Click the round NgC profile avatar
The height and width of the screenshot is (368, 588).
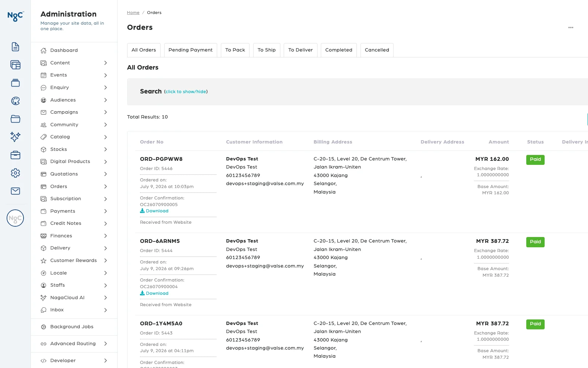[15, 218]
